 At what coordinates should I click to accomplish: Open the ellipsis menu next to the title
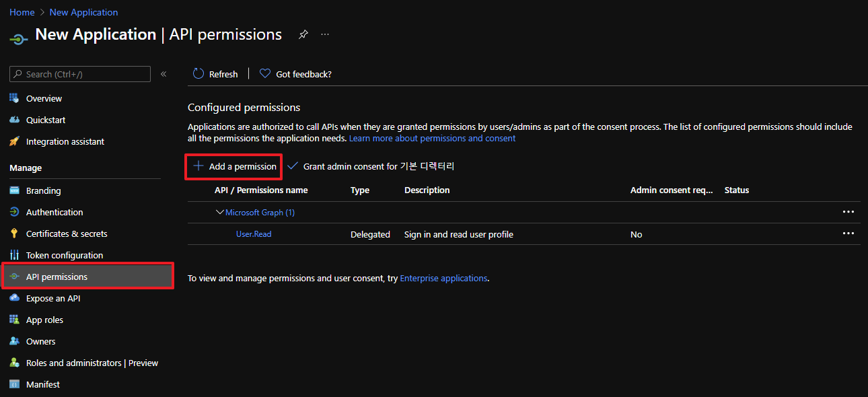(x=325, y=34)
